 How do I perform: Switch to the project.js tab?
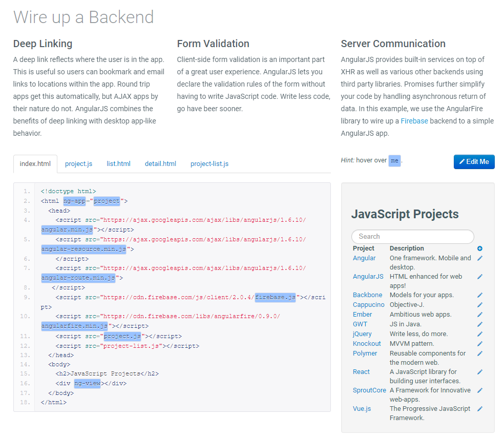point(78,163)
